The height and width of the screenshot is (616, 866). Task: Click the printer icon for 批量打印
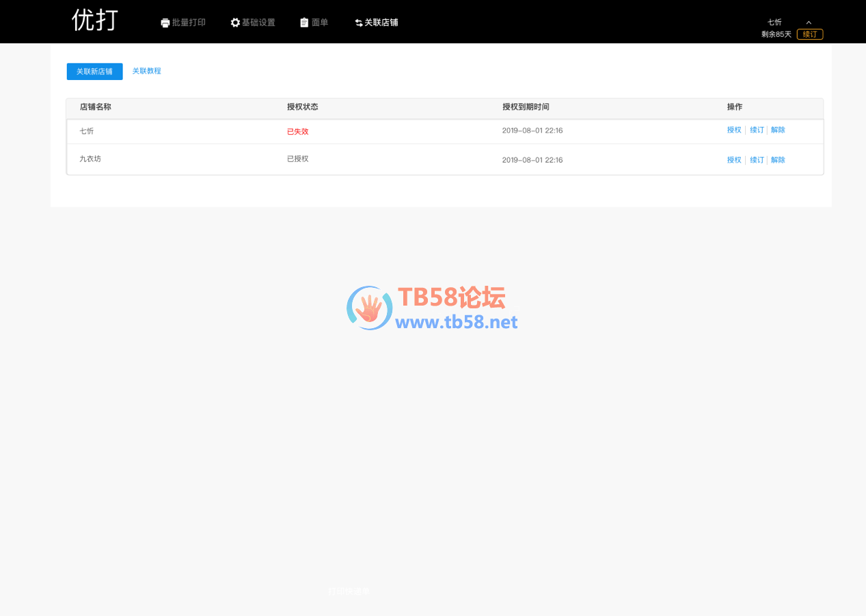(165, 23)
